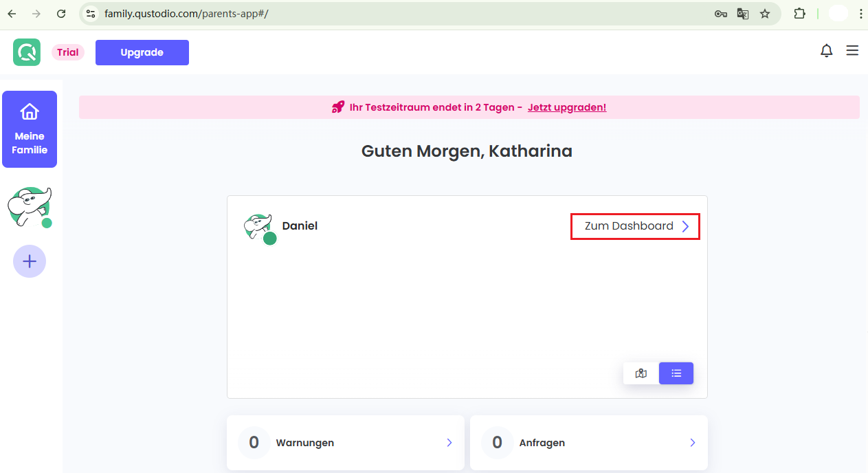Open browser extensions puzzle icon

(799, 14)
